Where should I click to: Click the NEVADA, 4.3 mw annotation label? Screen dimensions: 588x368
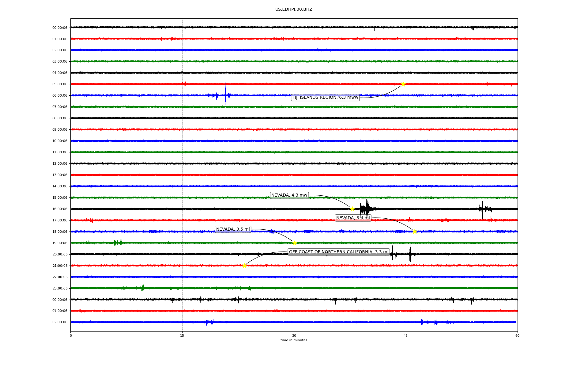tap(289, 195)
